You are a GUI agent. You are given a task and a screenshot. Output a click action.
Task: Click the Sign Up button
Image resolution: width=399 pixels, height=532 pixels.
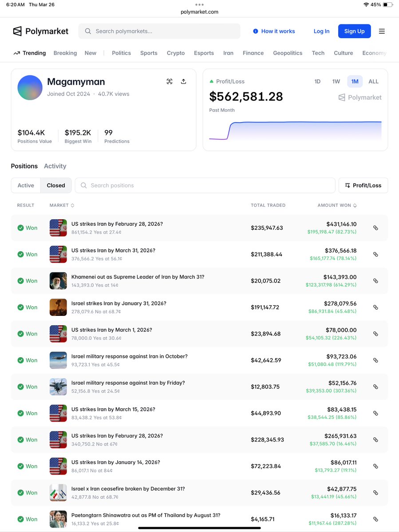click(354, 31)
